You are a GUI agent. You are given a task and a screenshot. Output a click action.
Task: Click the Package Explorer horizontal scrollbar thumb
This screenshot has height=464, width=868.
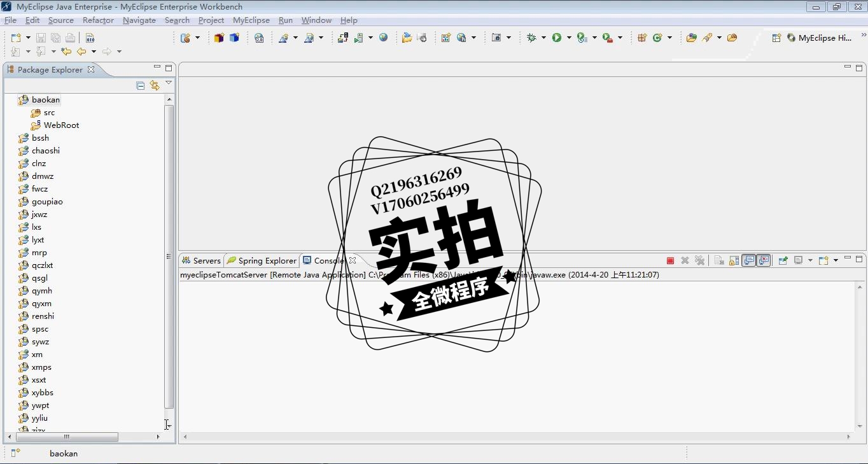coord(67,437)
